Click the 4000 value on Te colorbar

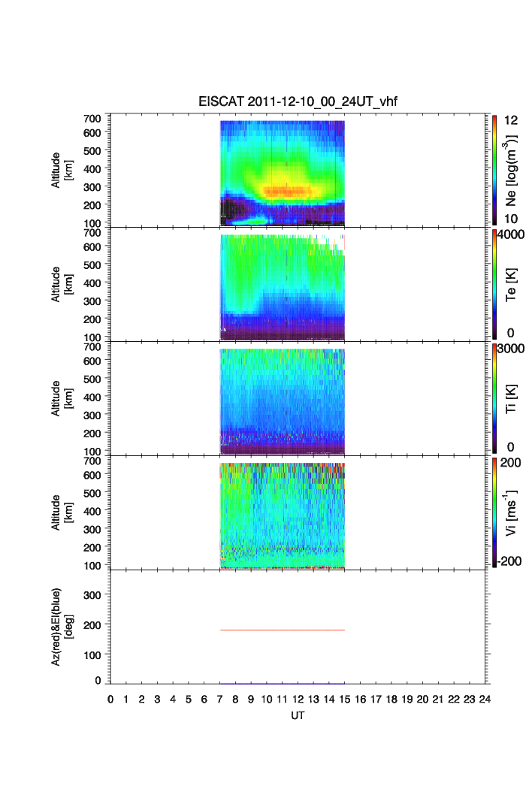511,234
